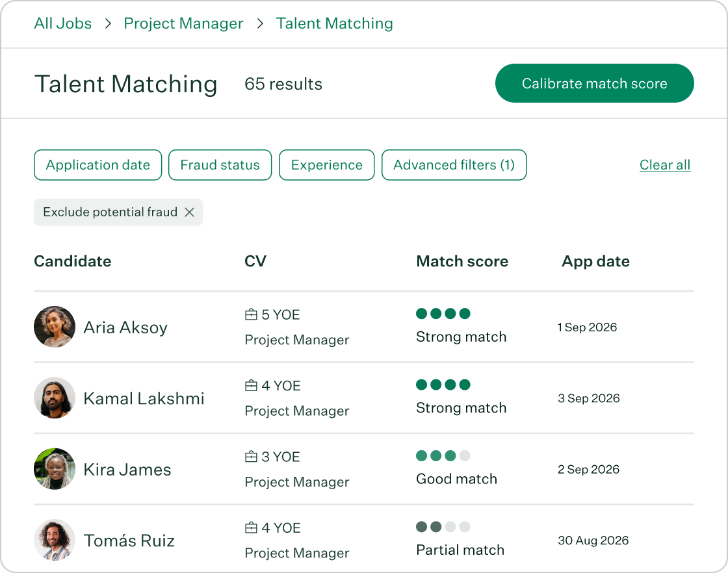
Task: Click the briefcase icon on Tomás Ruiz's row
Action: pyautogui.click(x=250, y=528)
